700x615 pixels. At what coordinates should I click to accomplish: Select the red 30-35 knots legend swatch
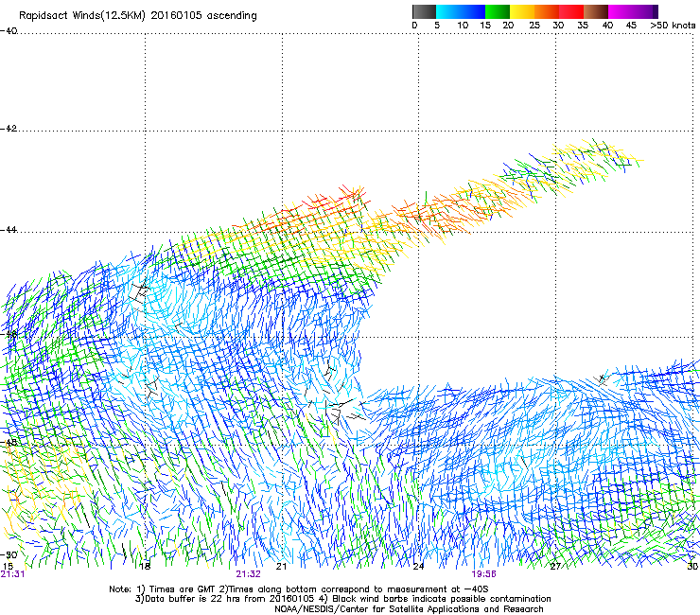tap(571, 11)
